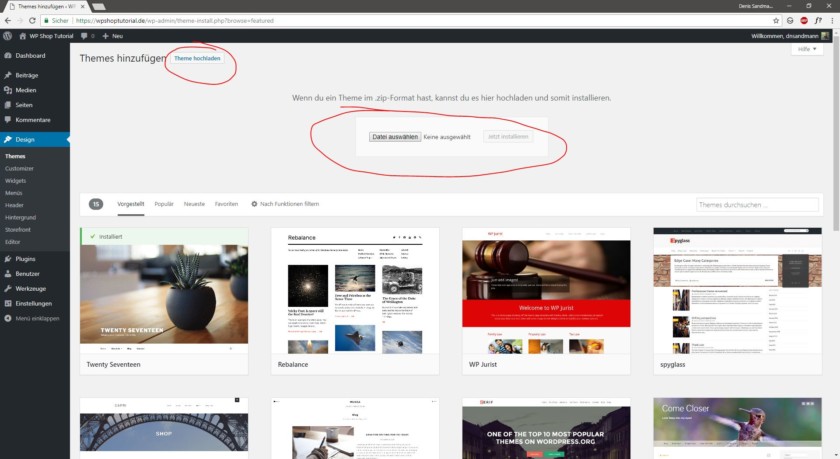The height and width of the screenshot is (459, 840).
Task: Expand the Hilfe help dropdown
Action: [808, 49]
